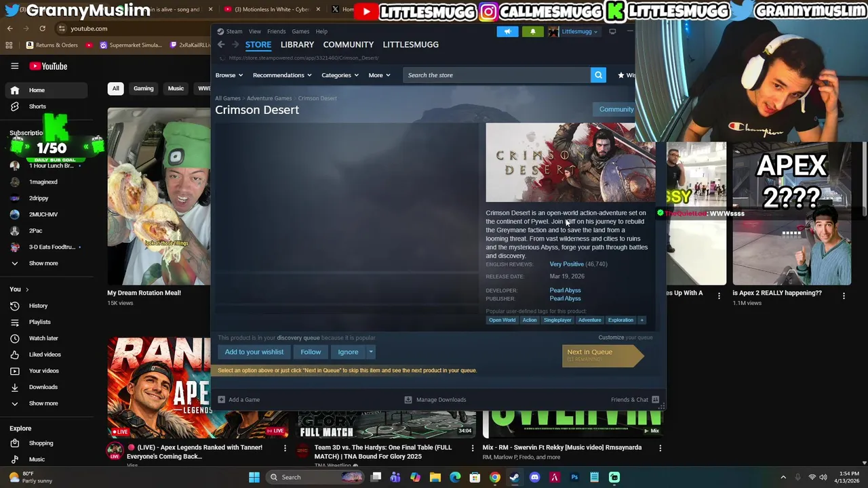Open the View menu in Steam
This screenshot has width=868, height=488.
tap(254, 31)
